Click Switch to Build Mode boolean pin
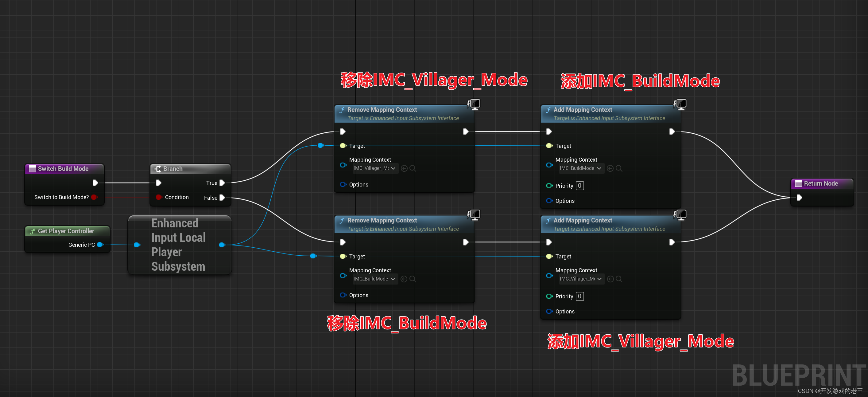 pos(94,197)
